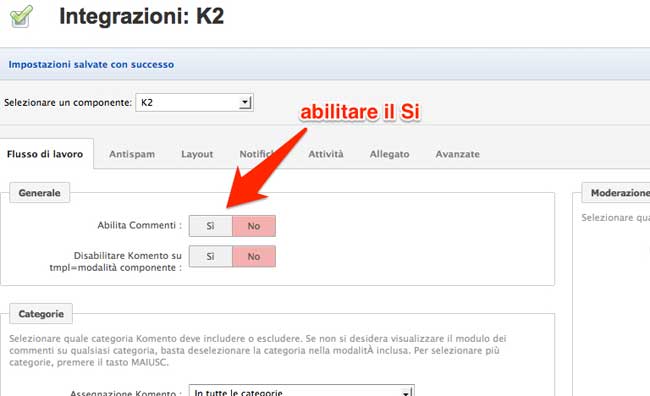Set Abilita Commenti to No
650x396 pixels.
point(254,226)
